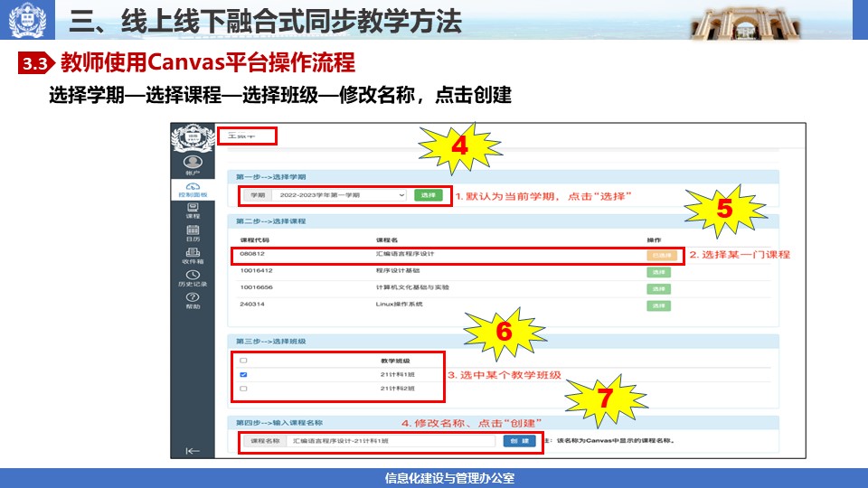Click the 课程名 column header
Screen dimensions: 868x488
[387, 240]
